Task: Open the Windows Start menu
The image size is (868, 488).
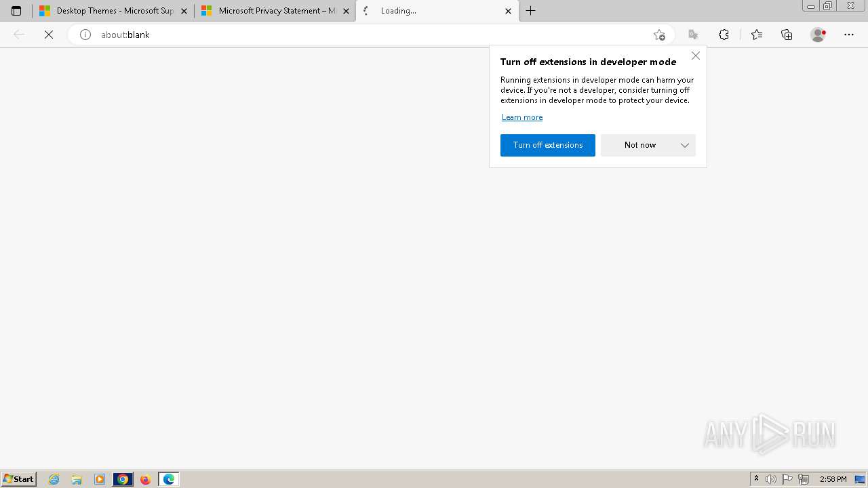Action: 19,479
